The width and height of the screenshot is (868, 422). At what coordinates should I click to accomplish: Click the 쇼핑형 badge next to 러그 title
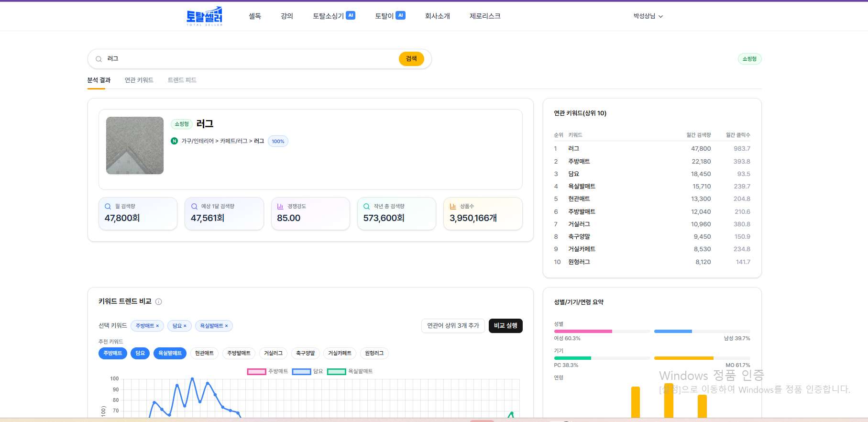182,124
